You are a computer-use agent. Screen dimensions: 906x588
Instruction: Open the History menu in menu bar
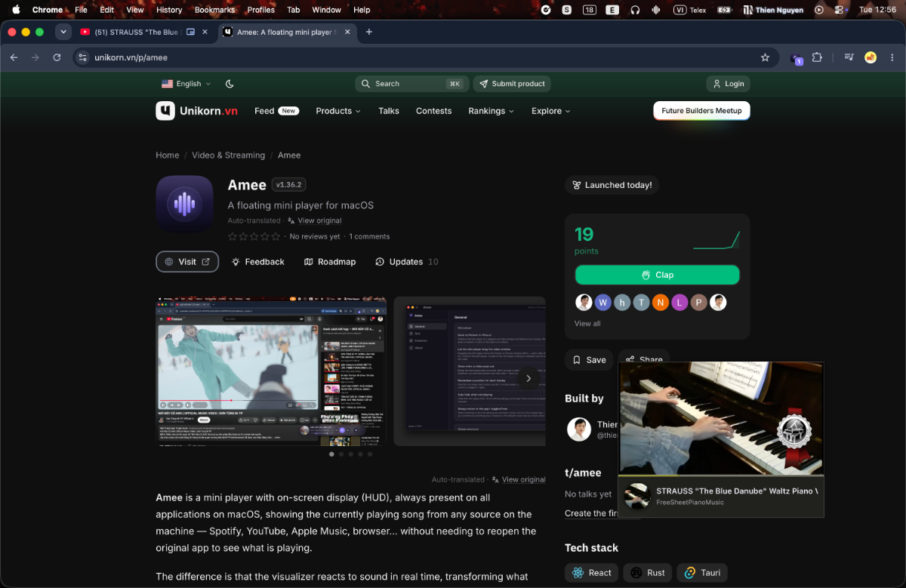click(169, 10)
